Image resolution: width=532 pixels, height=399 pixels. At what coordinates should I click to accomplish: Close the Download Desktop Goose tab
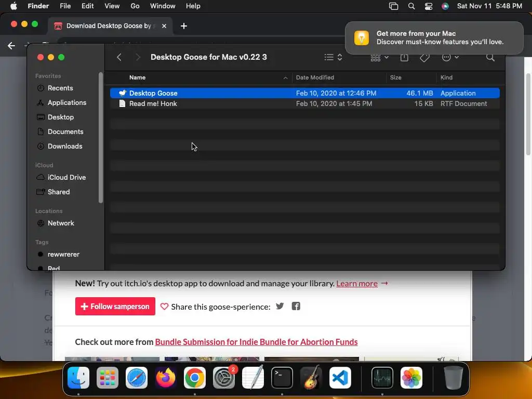164,26
